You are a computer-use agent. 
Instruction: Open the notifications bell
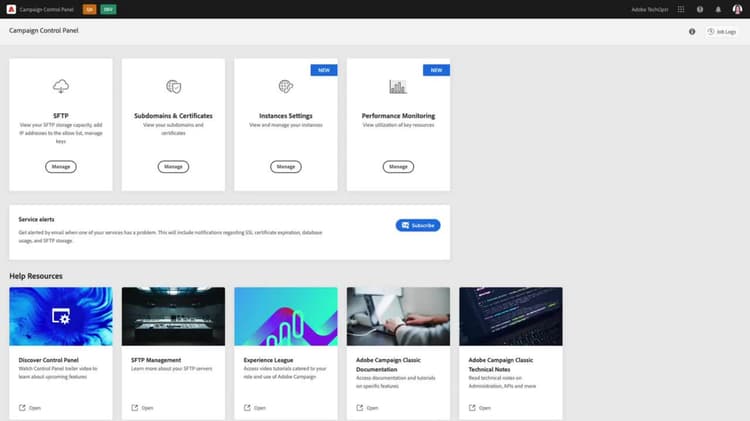tap(718, 9)
